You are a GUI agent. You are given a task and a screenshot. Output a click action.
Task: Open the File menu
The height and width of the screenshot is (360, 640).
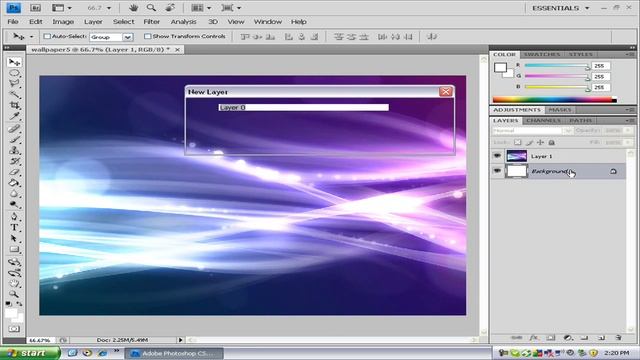tap(13, 22)
